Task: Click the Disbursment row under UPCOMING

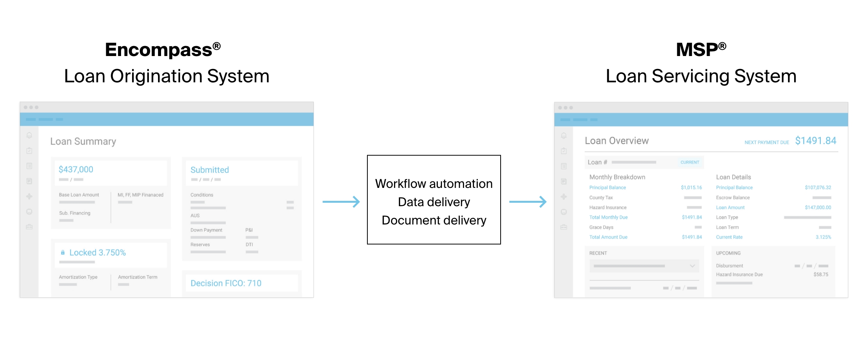Action: (772, 266)
